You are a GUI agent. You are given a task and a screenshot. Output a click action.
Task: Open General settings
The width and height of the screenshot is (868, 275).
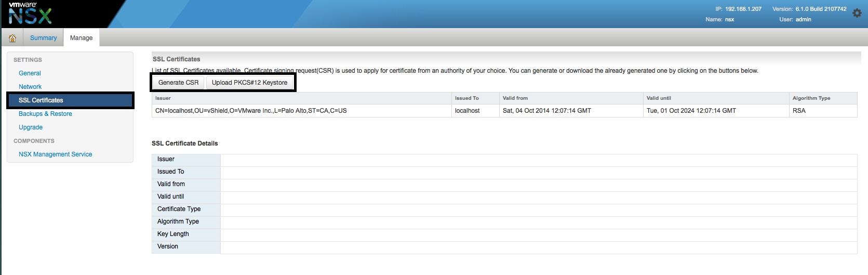point(30,73)
